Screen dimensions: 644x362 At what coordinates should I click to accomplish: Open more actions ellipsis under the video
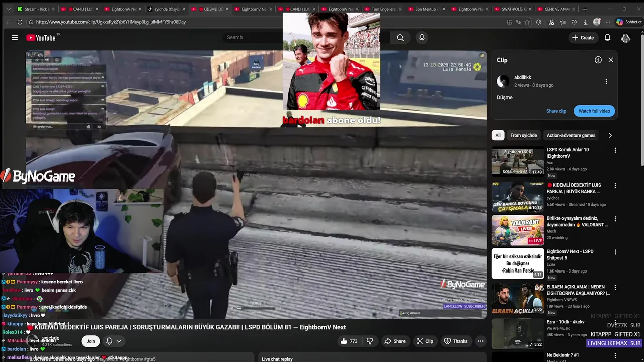tap(480, 341)
